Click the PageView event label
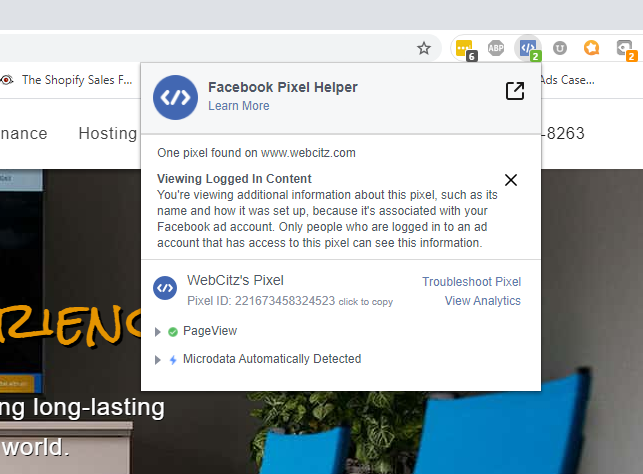Image resolution: width=643 pixels, height=474 pixels. click(210, 331)
